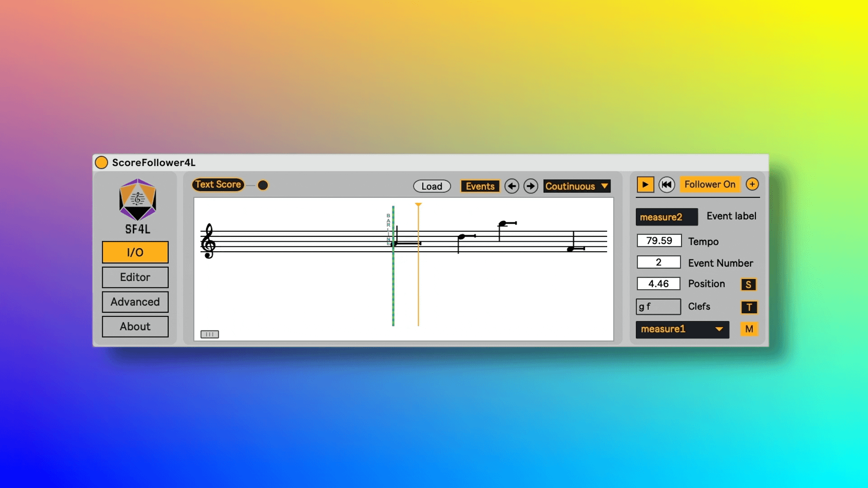Switch to the Editor tab
Image resolution: width=868 pixels, height=488 pixels.
(135, 277)
